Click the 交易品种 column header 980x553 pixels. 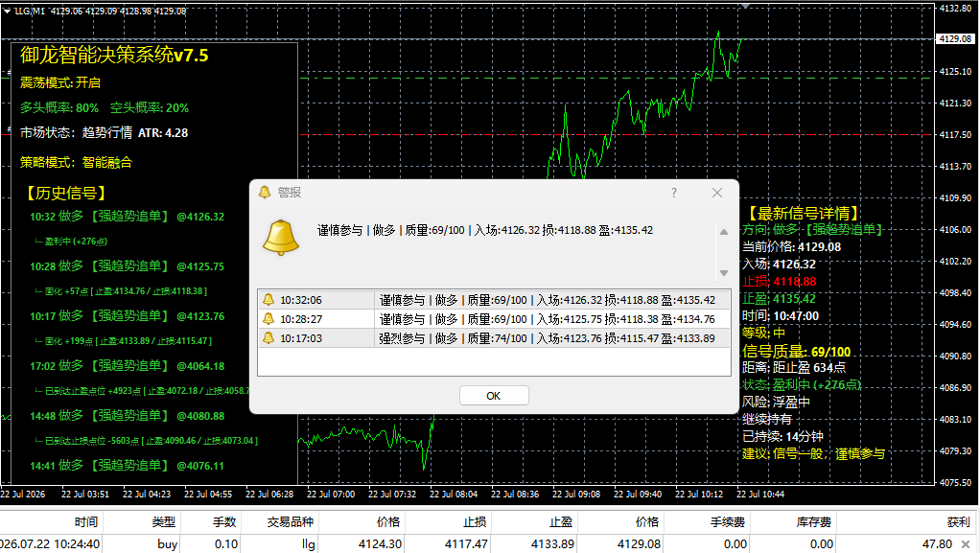[x=291, y=522]
